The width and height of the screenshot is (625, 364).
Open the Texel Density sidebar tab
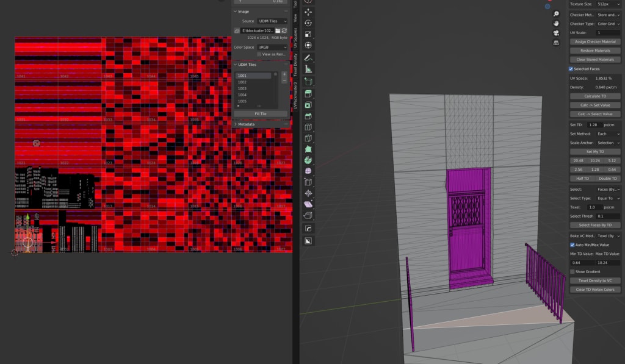[295, 65]
